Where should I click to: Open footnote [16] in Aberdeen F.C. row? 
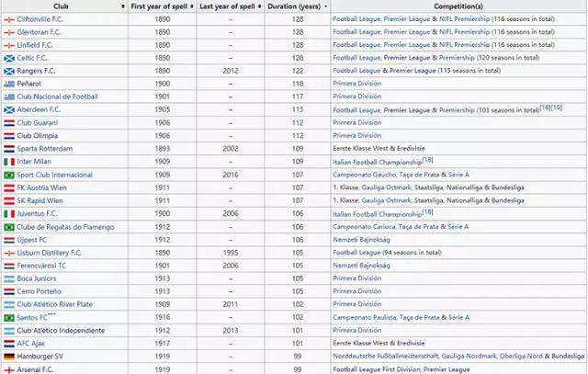tap(545, 108)
